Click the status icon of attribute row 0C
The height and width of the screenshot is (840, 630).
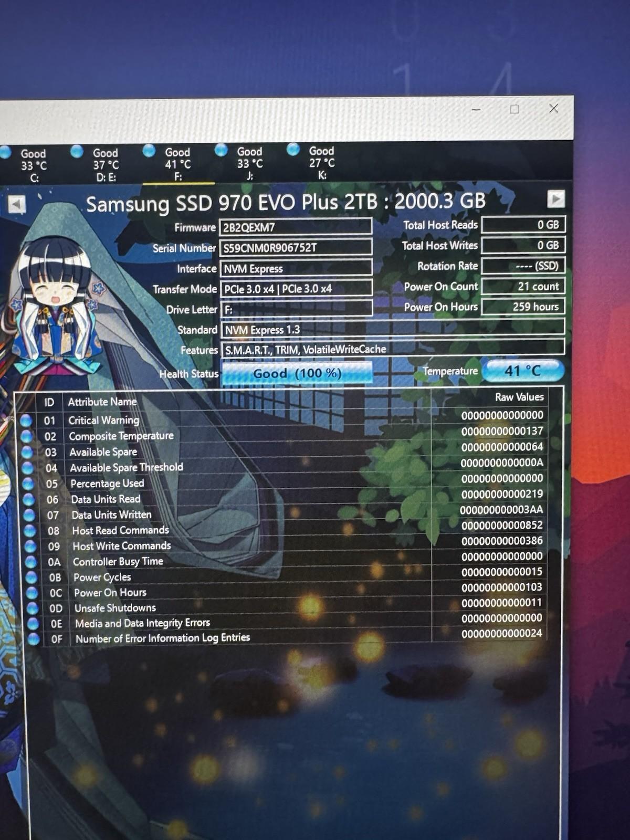tap(32, 593)
